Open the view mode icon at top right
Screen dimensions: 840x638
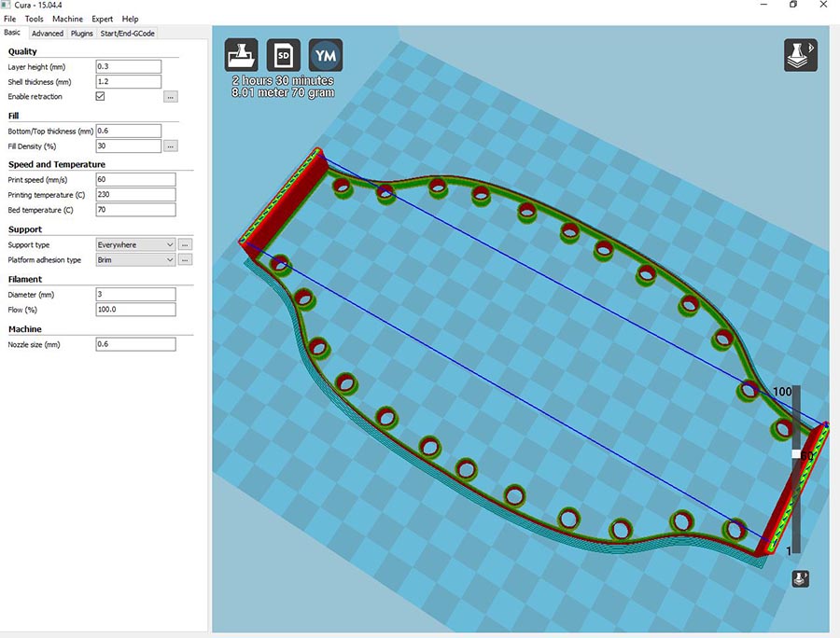[801, 55]
